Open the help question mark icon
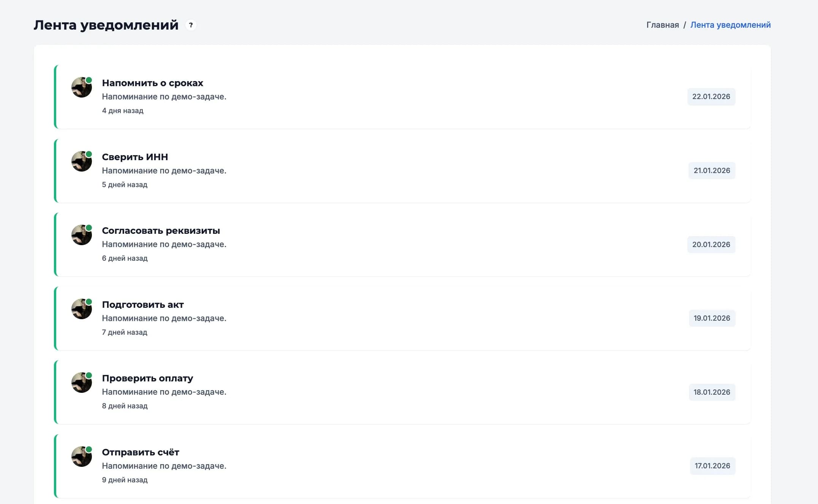Image resolution: width=818 pixels, height=504 pixels. [191, 25]
